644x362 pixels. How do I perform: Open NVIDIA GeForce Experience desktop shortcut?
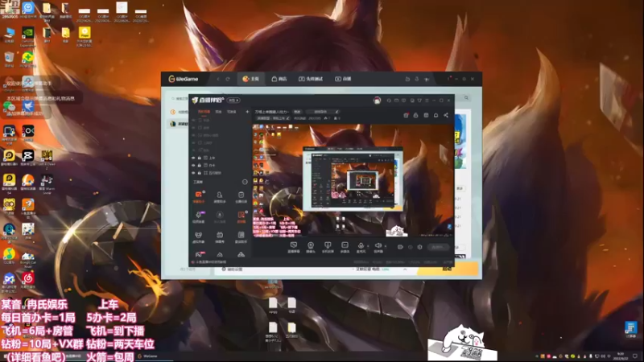pos(27,36)
